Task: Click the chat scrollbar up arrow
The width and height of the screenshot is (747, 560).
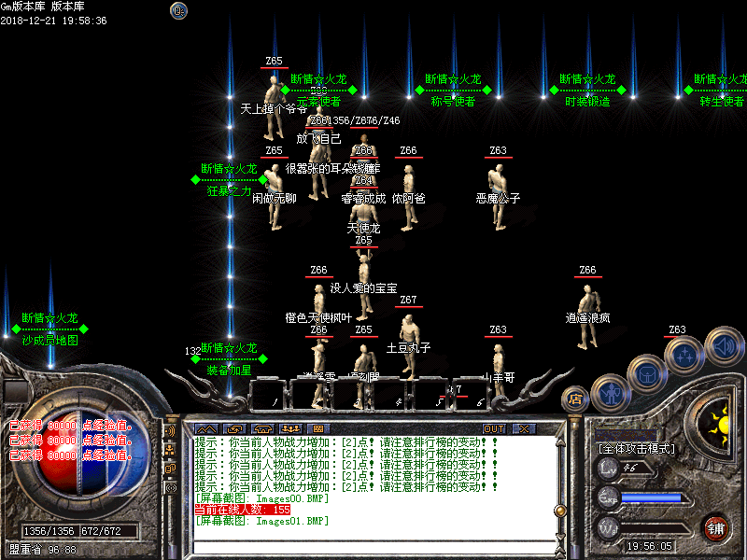Action: (561, 442)
